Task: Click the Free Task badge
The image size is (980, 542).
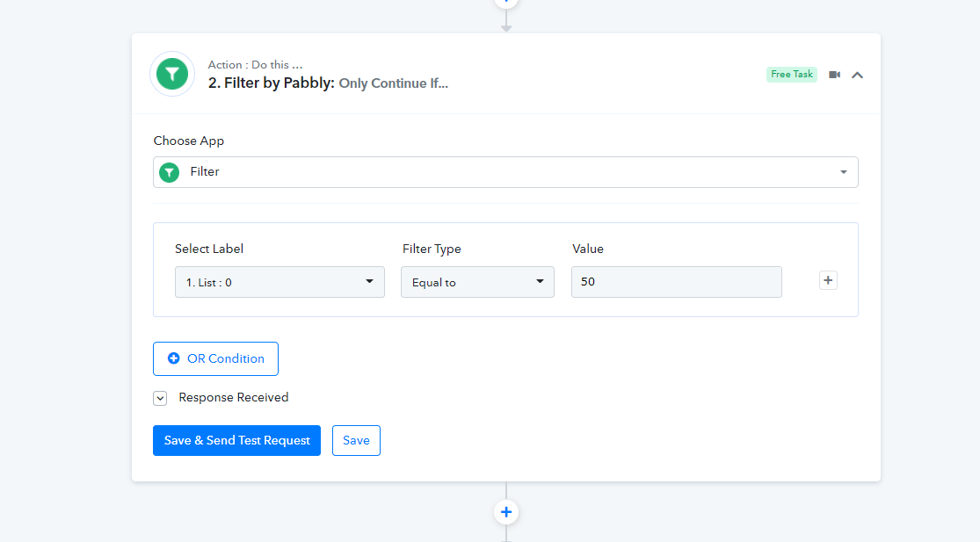Action: (792, 75)
